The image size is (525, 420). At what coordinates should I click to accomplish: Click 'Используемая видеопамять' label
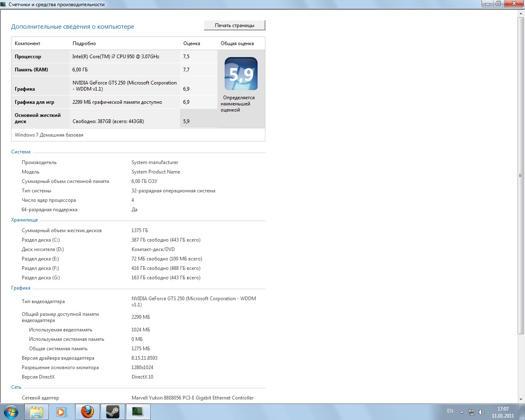coord(61,330)
